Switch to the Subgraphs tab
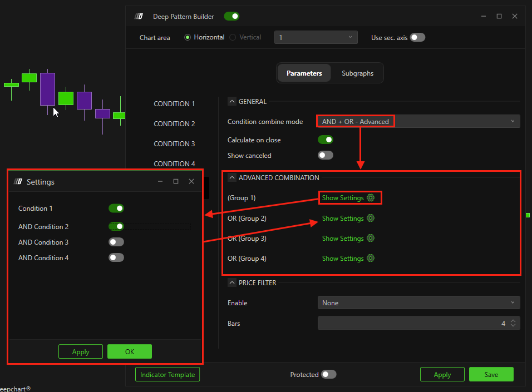Image resolution: width=532 pixels, height=392 pixels. coord(357,73)
